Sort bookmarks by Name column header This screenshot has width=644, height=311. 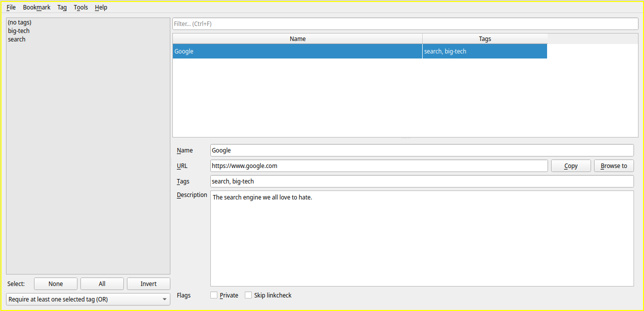click(297, 38)
